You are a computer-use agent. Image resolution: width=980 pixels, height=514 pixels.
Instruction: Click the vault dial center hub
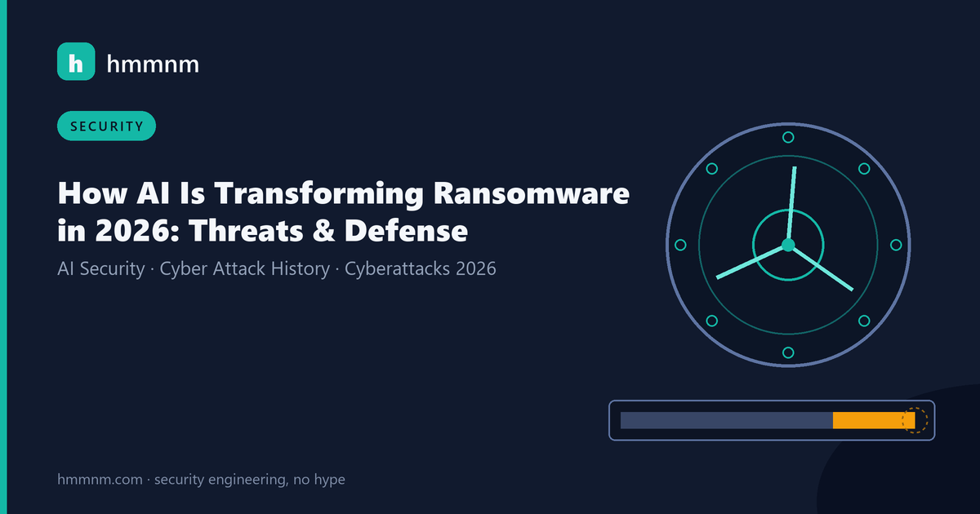[x=788, y=246]
